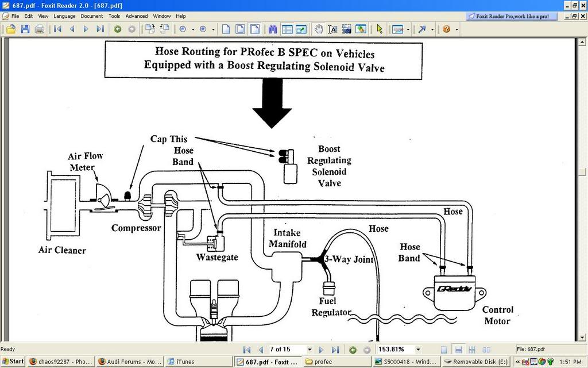This screenshot has width=588, height=368.
Task: Switch to continuous page layout
Action: point(458,350)
